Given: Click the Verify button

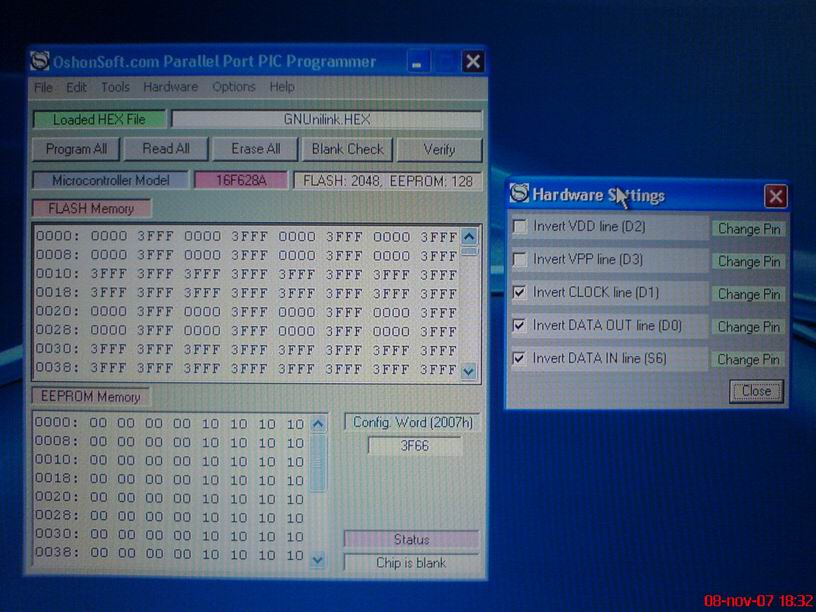Looking at the screenshot, I should 439,150.
